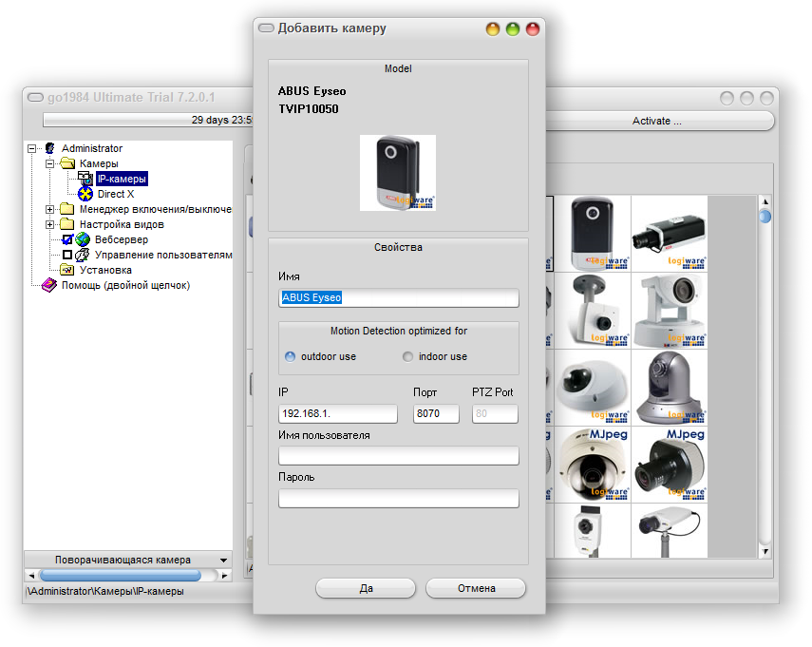Screen dimensions: 812x647
Task: Select the MJpeg dome camera thumbnail
Action: click(x=593, y=465)
